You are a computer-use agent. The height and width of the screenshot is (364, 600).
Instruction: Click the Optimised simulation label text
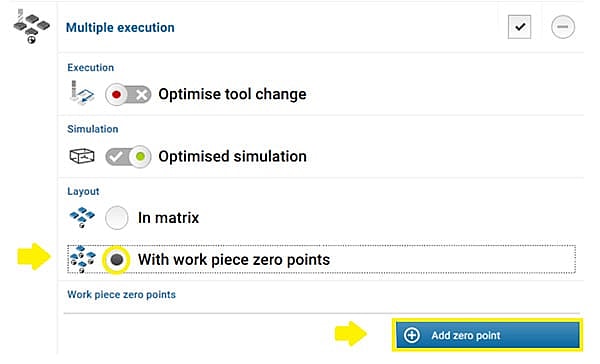coord(232,156)
